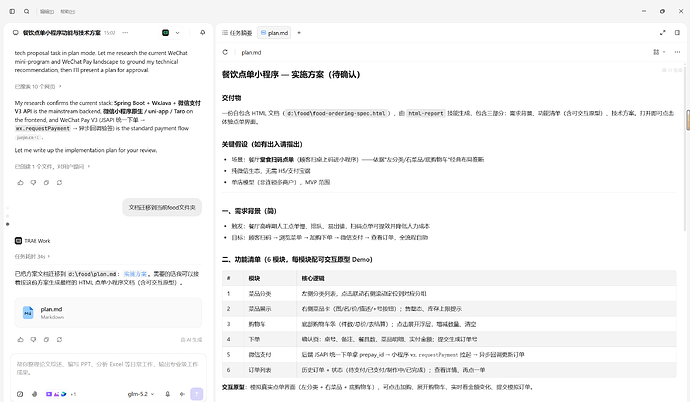Click the voice waveform input icon
The image size is (690, 402).
pos(182,394)
